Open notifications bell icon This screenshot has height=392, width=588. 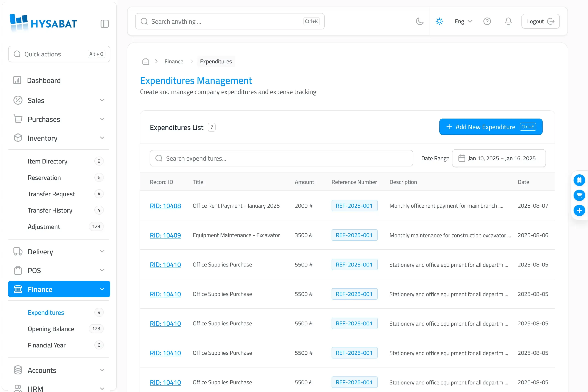click(x=508, y=21)
